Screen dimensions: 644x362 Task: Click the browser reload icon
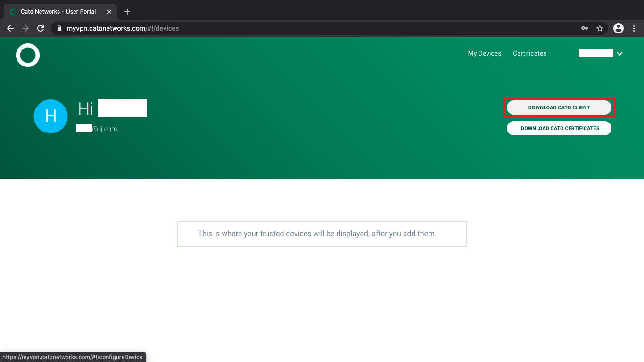(x=41, y=28)
